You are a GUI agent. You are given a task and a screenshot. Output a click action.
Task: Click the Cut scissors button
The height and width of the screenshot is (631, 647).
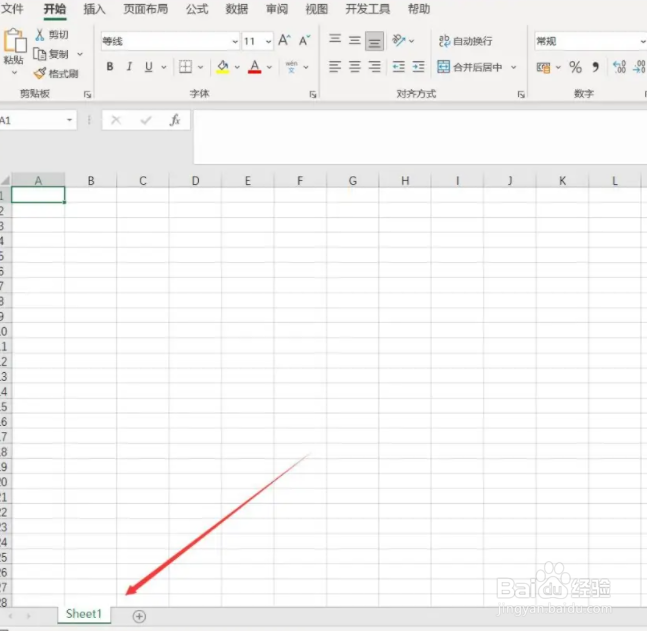click(x=52, y=35)
